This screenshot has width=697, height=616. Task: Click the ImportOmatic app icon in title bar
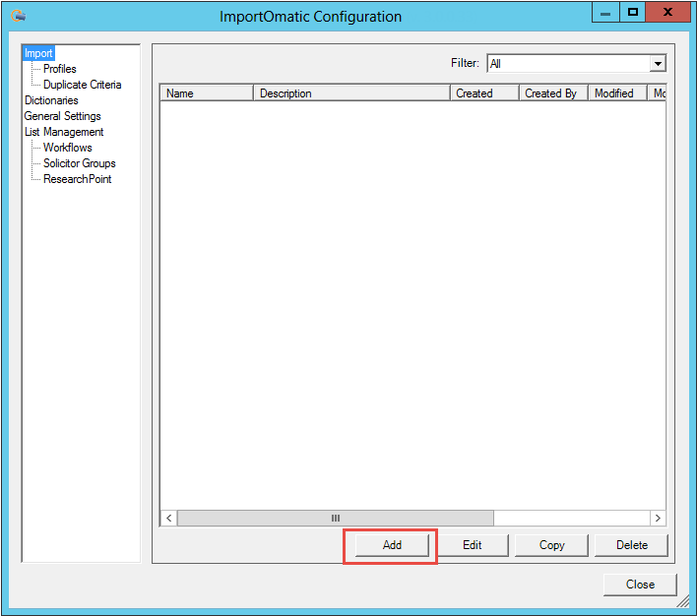(x=18, y=16)
